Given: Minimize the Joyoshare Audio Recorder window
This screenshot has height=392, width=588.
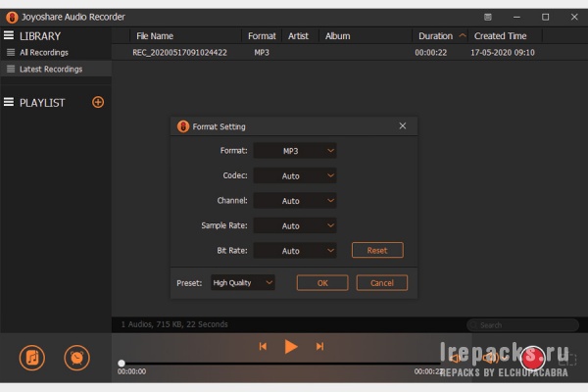Looking at the screenshot, I should [516, 17].
